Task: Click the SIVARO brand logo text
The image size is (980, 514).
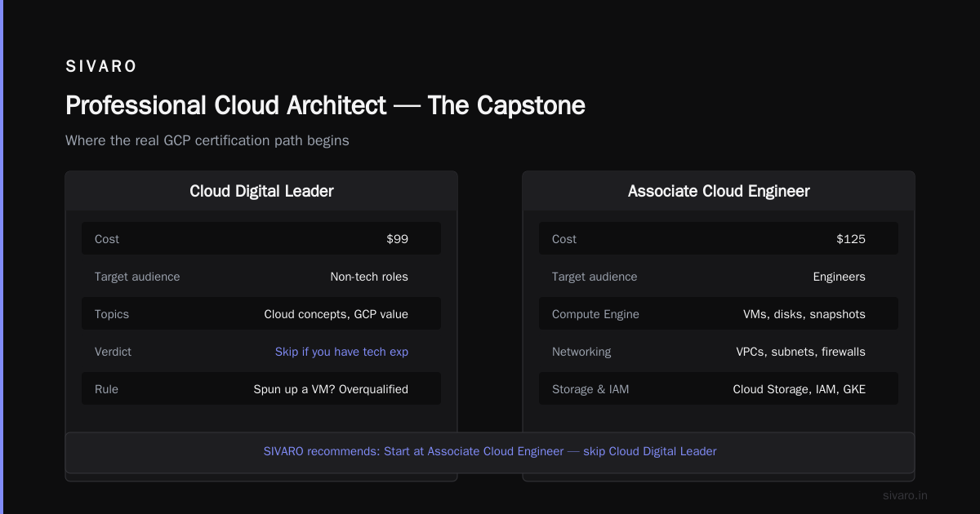Action: (101, 67)
